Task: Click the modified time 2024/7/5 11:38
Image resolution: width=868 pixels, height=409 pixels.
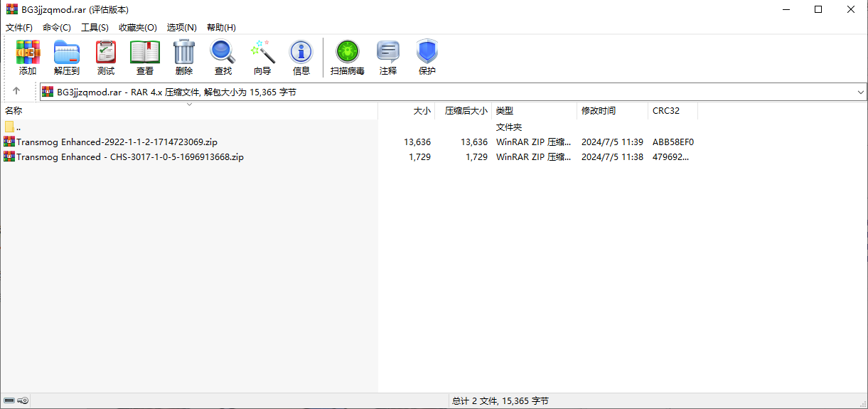Action: (612, 157)
